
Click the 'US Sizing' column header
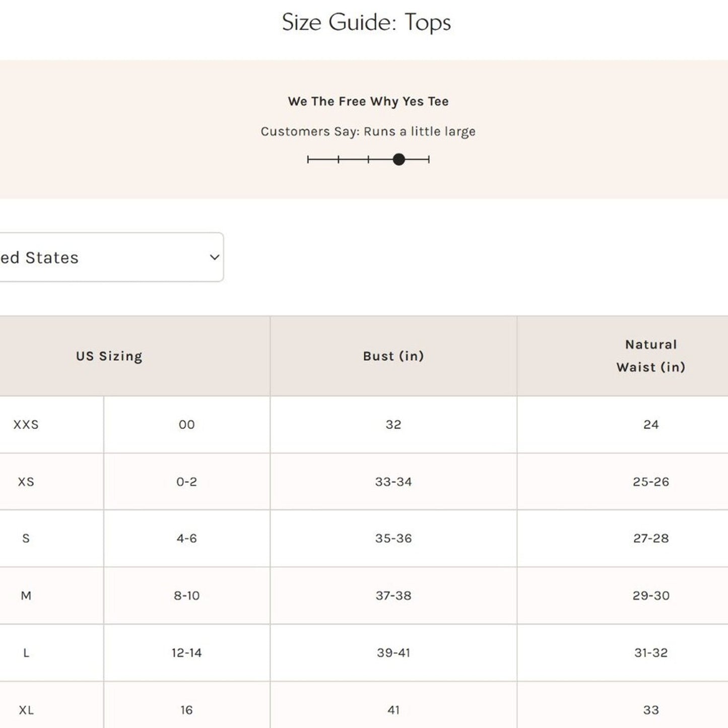click(109, 356)
